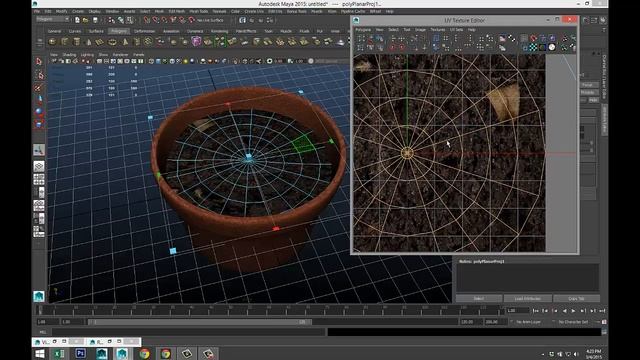Click the Maya home icon bottom-left
This screenshot has width=640, height=360.
[39, 296]
